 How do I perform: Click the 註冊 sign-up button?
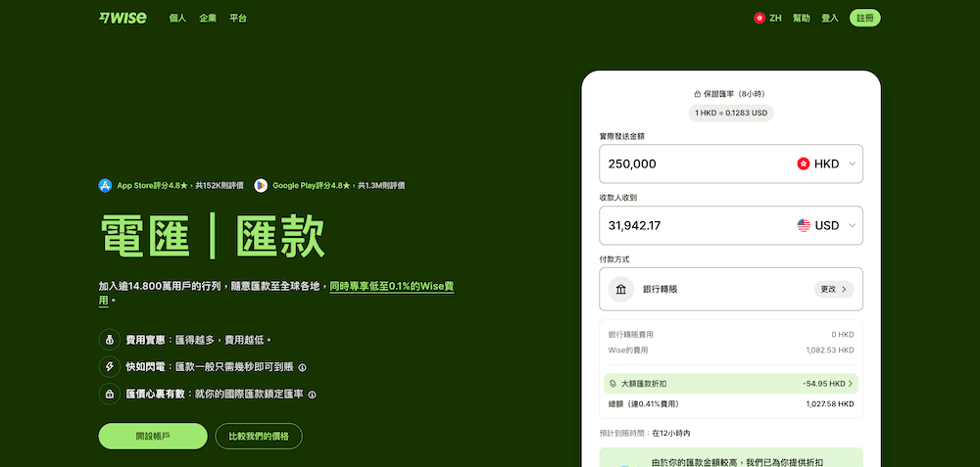[x=865, y=18]
